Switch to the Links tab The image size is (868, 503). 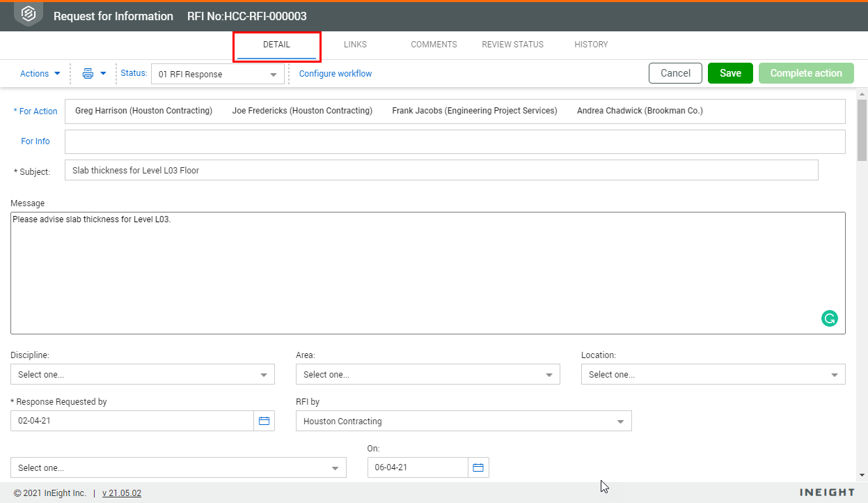(355, 45)
